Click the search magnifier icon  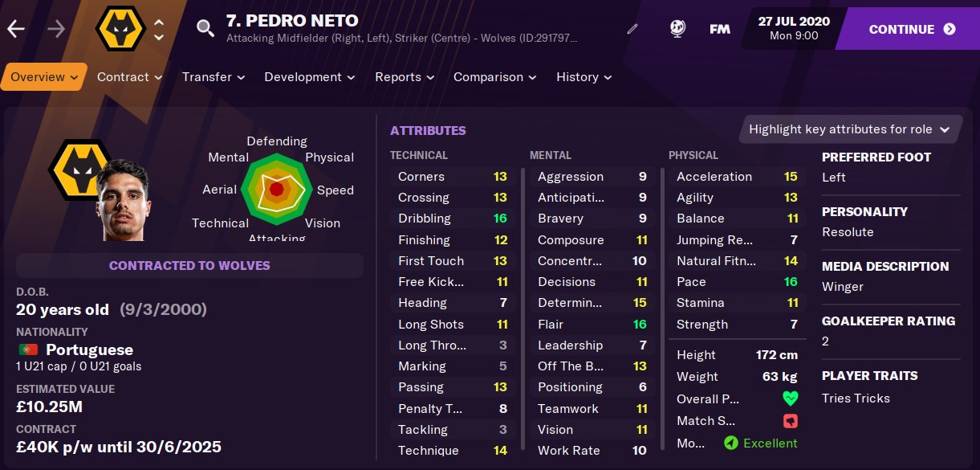coord(205,29)
